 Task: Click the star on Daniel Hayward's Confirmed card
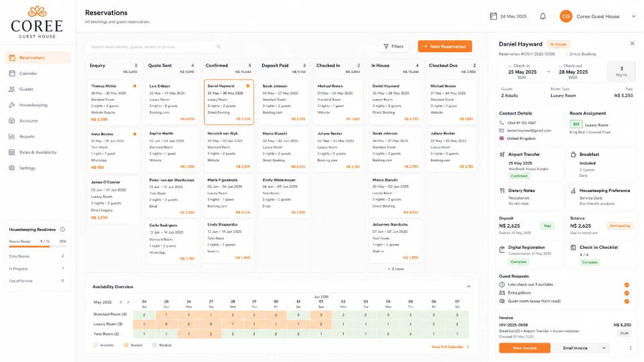(247, 86)
